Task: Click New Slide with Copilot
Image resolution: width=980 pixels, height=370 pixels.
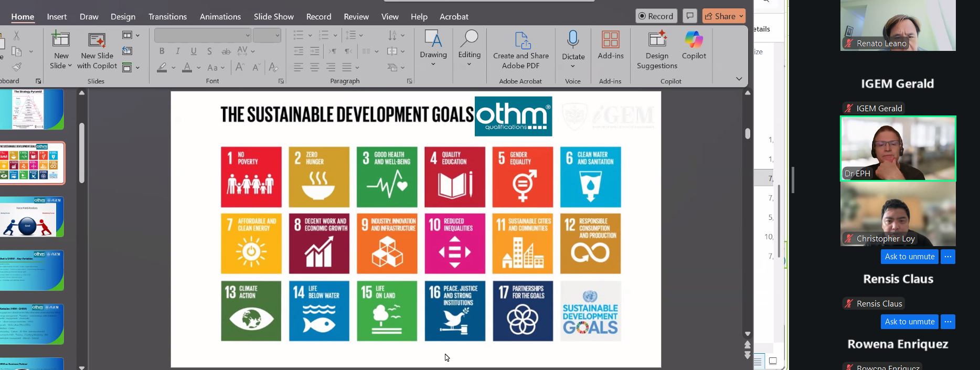Action: click(97, 50)
